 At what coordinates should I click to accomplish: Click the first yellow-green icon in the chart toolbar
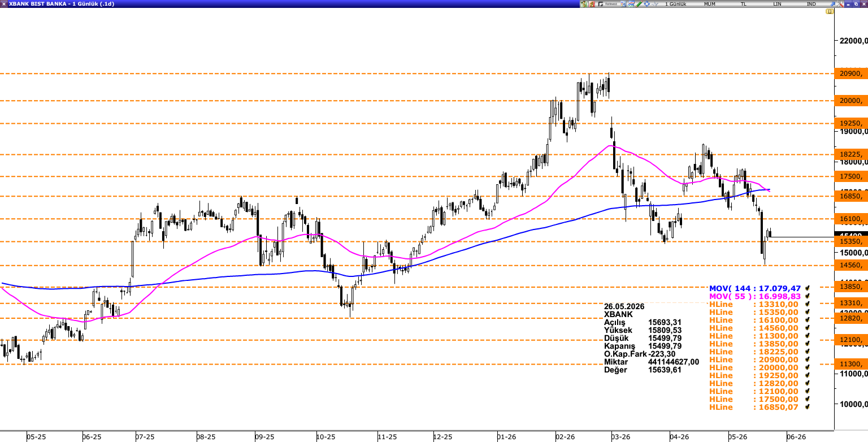click(x=584, y=4)
